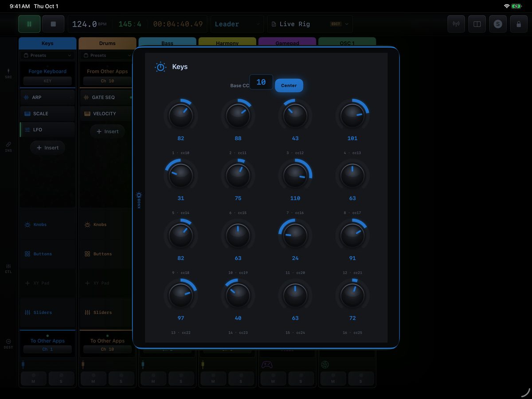Solo the Keys channel with S
The height and width of the screenshot is (399, 532).
pyautogui.click(x=61, y=379)
